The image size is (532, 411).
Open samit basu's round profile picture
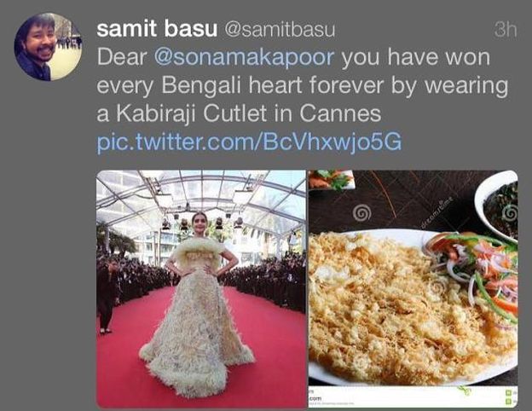click(x=48, y=47)
